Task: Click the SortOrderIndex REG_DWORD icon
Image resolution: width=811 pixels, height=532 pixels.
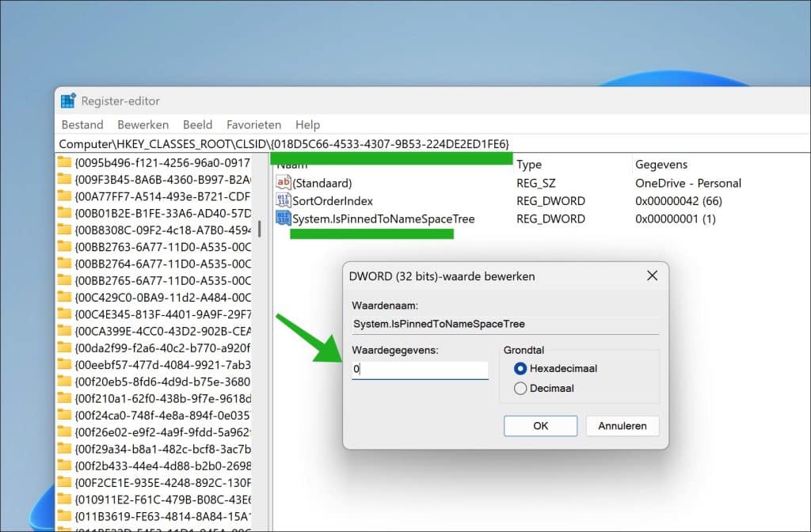Action: [x=283, y=200]
